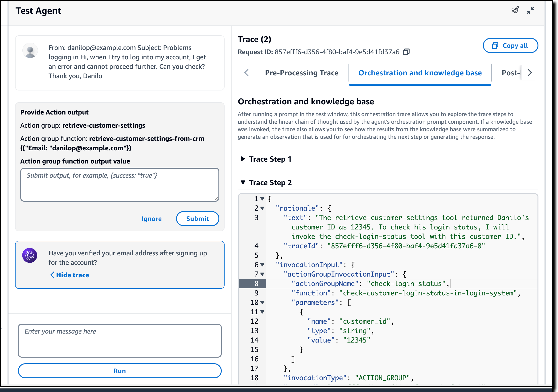Click the purple agent brain icon
558x392 pixels.
[30, 255]
